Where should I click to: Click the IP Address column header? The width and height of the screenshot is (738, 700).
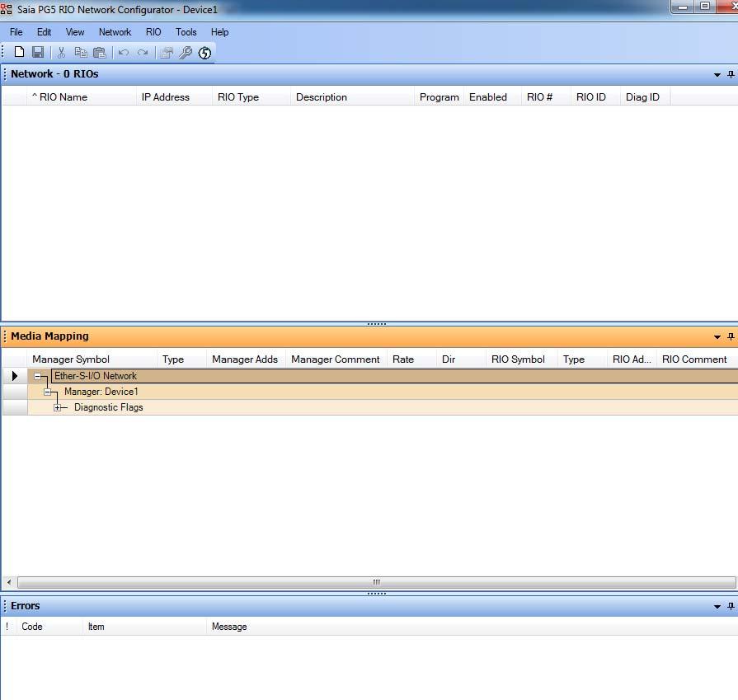click(x=174, y=97)
